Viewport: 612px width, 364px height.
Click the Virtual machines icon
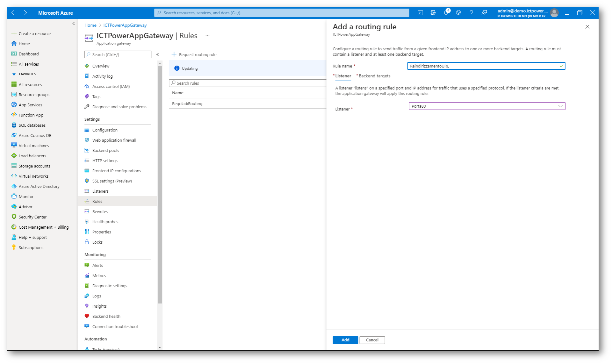(x=14, y=145)
